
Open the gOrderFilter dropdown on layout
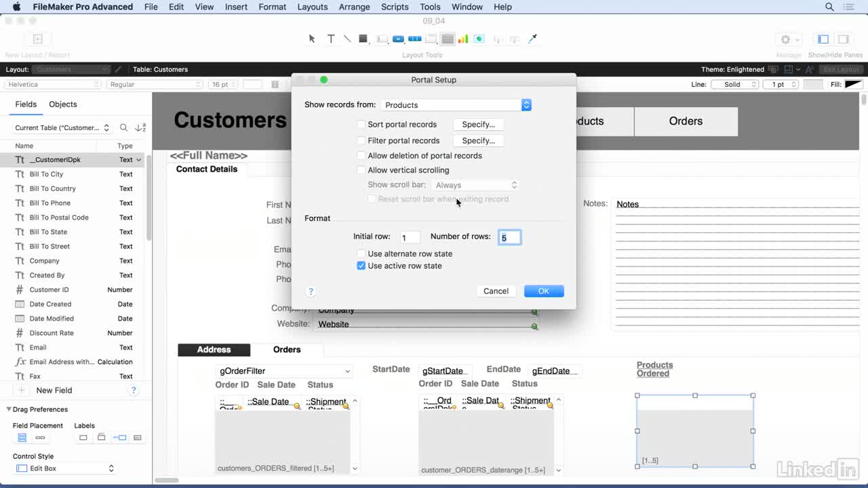tap(284, 371)
